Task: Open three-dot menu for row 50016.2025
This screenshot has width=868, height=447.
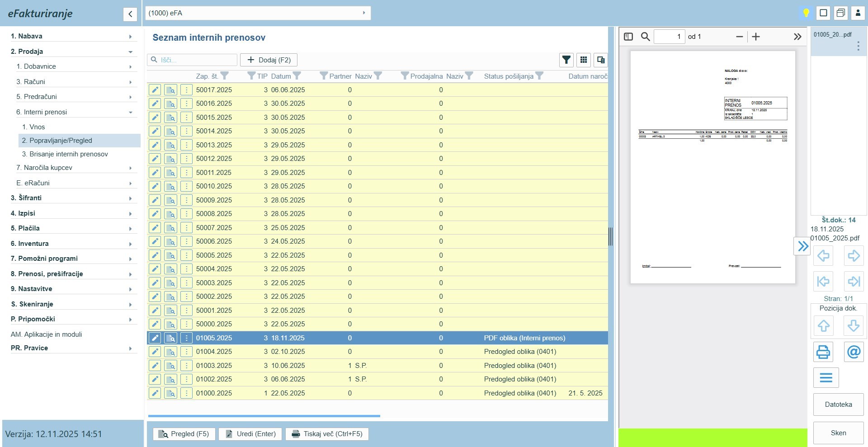Action: coord(186,104)
